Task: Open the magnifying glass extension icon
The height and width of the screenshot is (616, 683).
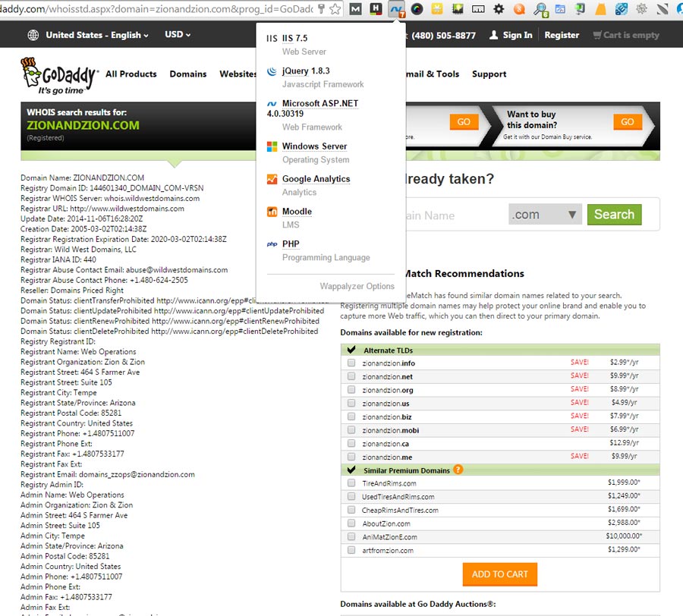Action: pyautogui.click(x=540, y=10)
